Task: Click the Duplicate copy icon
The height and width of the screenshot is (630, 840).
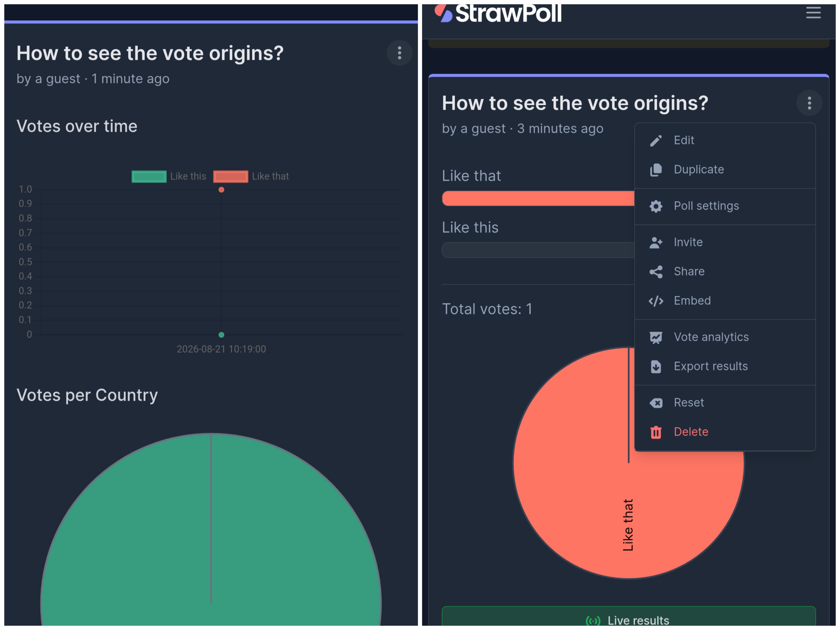Action: click(656, 170)
